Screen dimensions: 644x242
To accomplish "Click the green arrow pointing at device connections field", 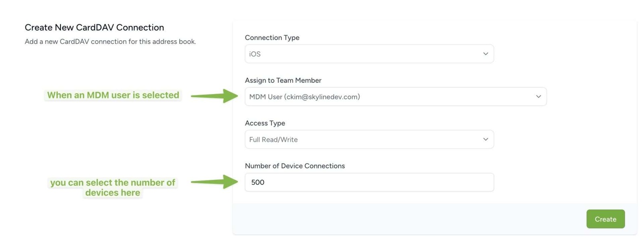I will [x=215, y=182].
